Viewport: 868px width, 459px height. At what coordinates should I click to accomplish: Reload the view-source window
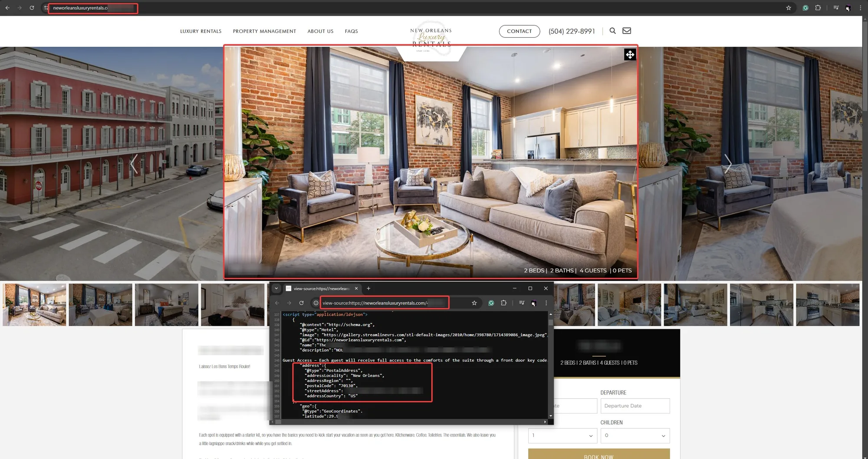click(301, 303)
